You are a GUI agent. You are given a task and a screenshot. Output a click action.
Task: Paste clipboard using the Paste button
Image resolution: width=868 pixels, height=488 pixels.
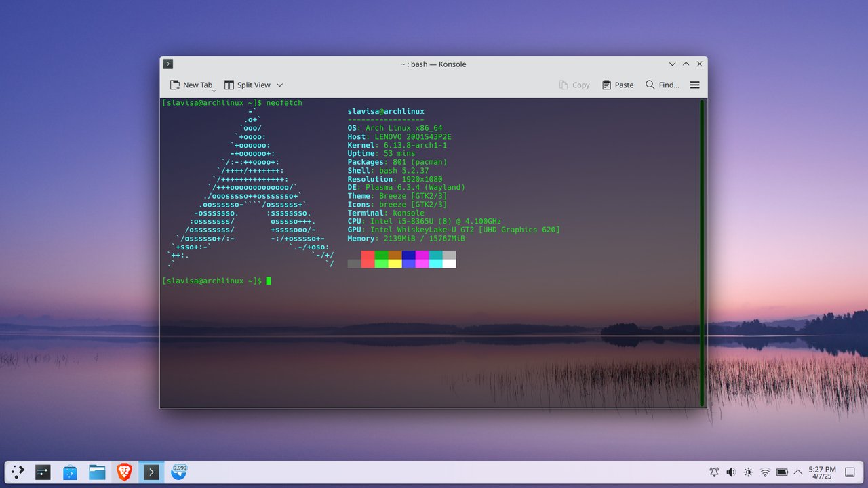point(617,85)
